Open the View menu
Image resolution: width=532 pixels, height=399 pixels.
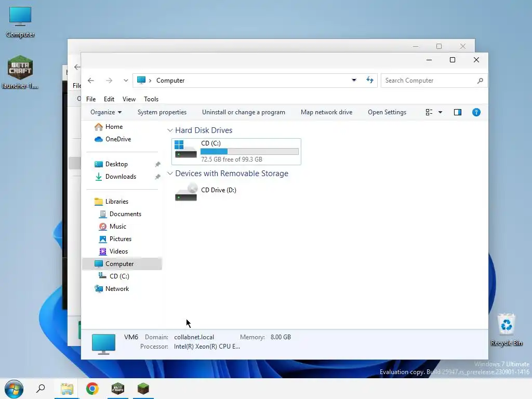point(129,99)
